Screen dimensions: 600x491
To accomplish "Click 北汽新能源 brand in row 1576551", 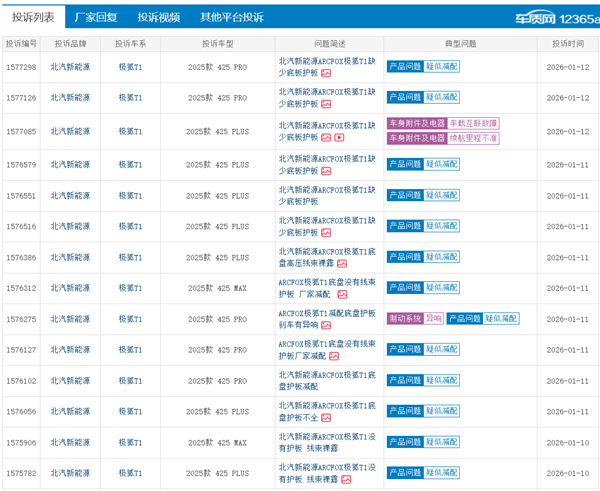I will tap(69, 196).
